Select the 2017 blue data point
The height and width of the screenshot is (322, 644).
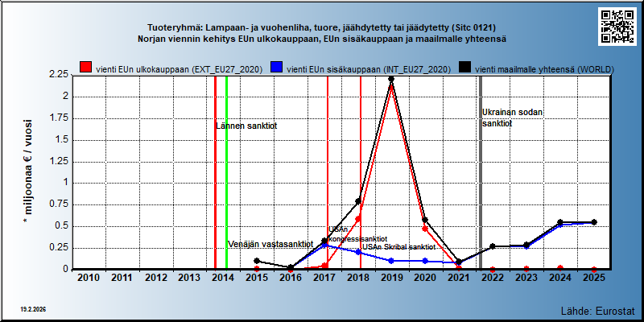tap(324, 245)
